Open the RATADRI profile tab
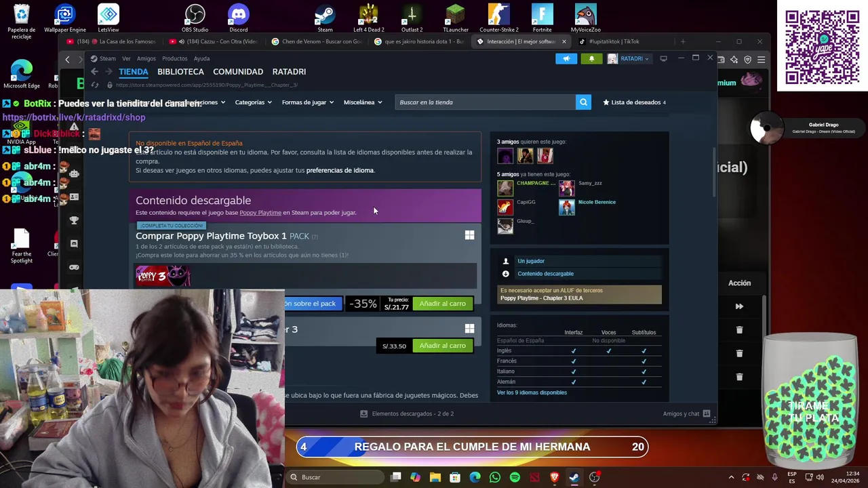The height and width of the screenshot is (488, 868). 289,72
